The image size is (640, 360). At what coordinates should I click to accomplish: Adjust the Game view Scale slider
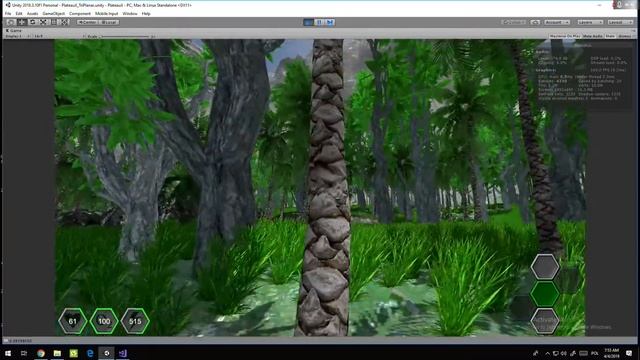click(125, 36)
